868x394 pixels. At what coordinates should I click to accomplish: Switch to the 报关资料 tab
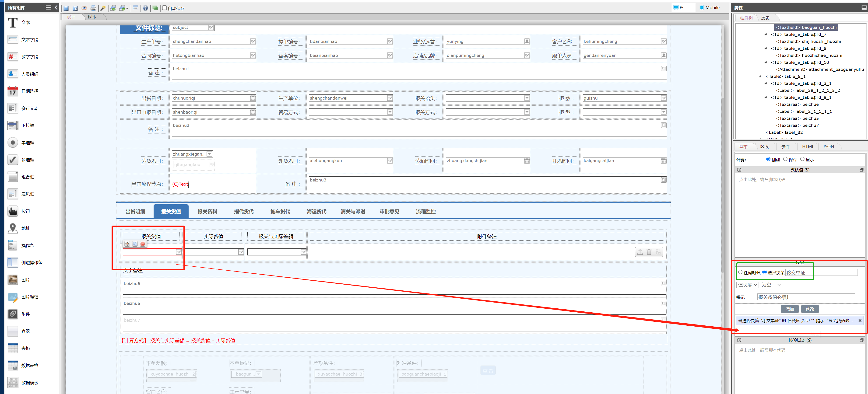[207, 212]
